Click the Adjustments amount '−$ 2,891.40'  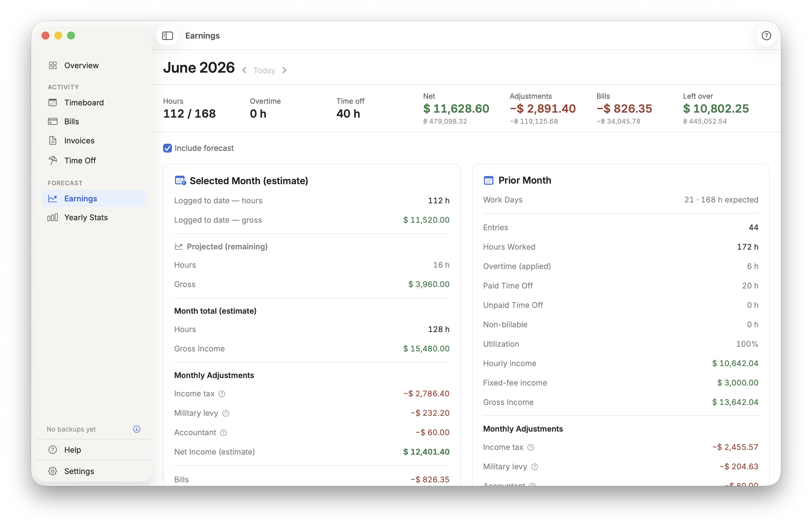click(x=542, y=108)
